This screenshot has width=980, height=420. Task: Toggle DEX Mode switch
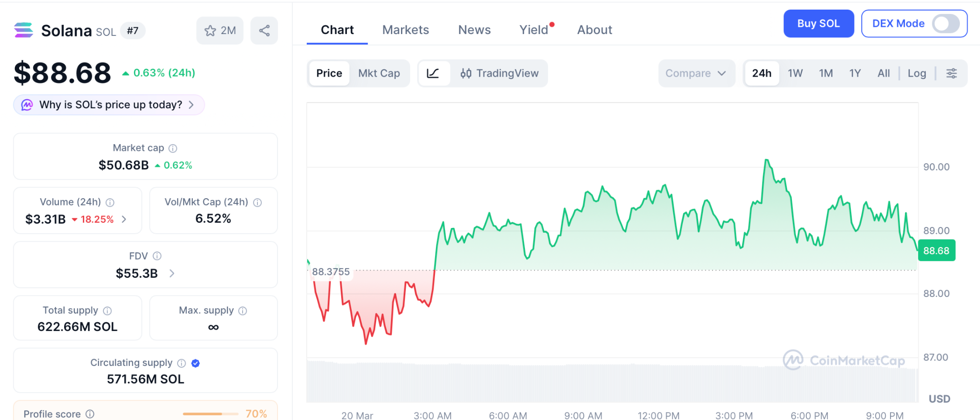coord(945,23)
